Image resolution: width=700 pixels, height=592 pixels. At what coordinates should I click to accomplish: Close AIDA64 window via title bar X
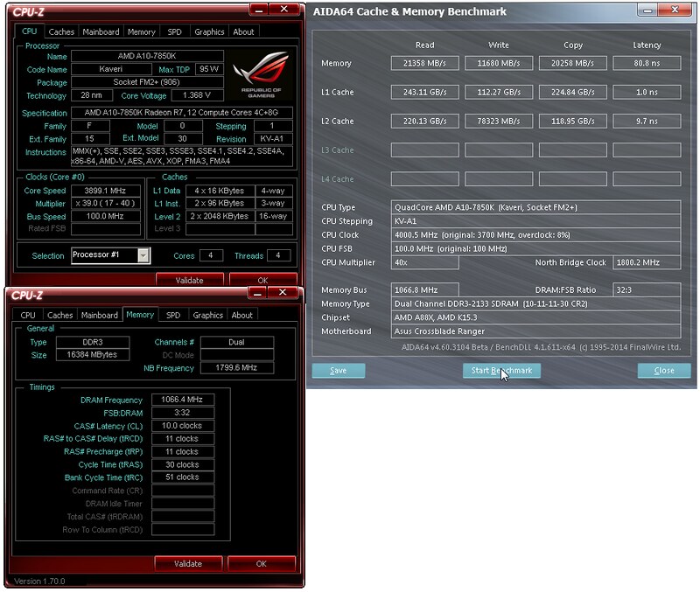[675, 10]
